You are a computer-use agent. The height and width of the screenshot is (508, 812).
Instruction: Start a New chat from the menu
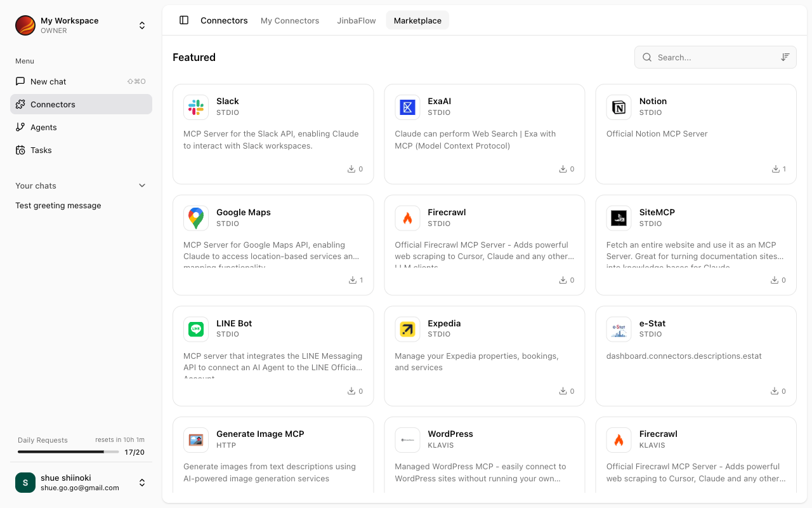tap(47, 81)
